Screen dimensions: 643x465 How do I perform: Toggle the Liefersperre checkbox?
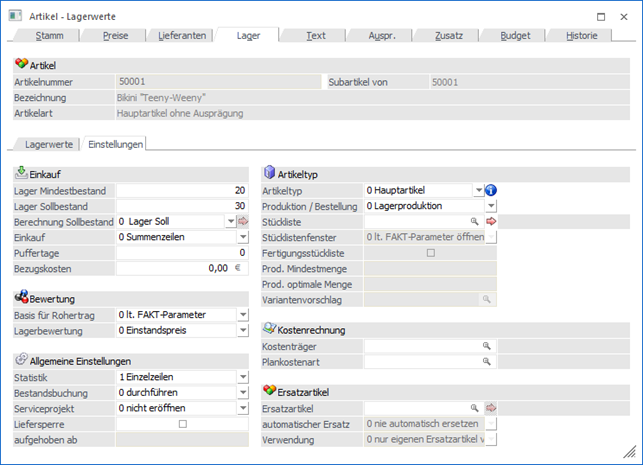click(182, 424)
